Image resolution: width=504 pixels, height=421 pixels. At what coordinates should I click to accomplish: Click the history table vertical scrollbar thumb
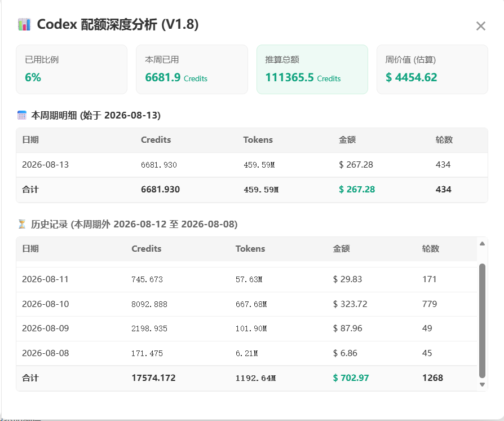click(x=482, y=321)
